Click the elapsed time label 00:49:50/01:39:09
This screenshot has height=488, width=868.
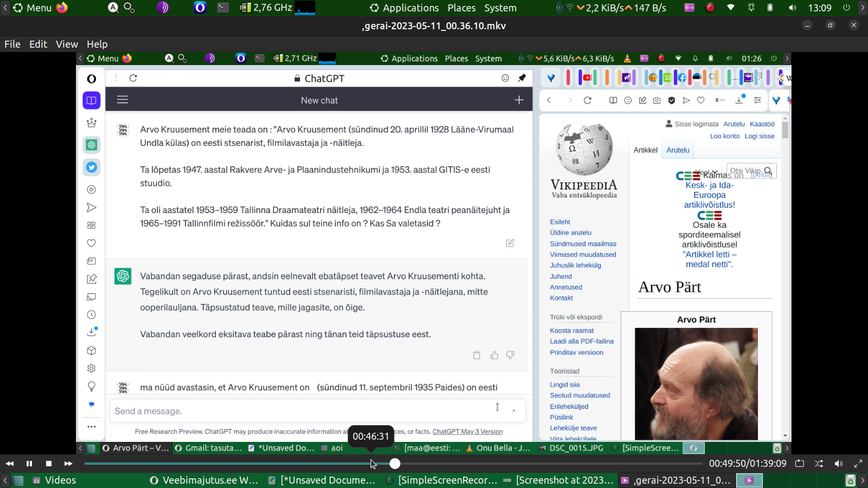[x=748, y=464]
